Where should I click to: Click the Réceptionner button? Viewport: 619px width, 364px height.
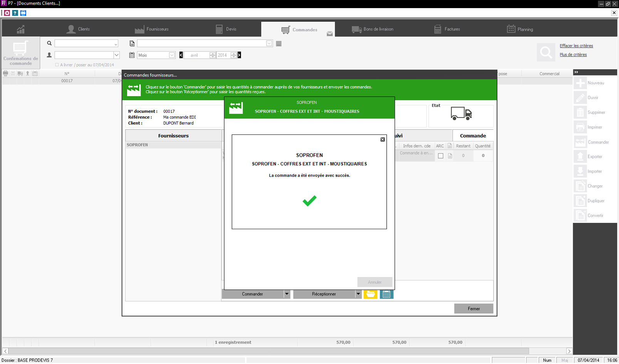[324, 294]
